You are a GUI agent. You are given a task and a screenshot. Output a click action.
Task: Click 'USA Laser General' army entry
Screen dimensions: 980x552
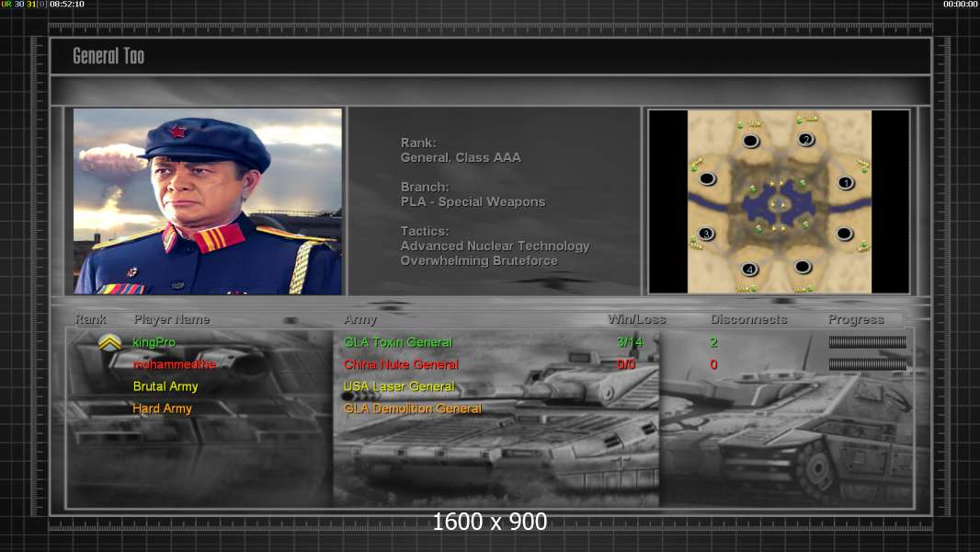[399, 386]
